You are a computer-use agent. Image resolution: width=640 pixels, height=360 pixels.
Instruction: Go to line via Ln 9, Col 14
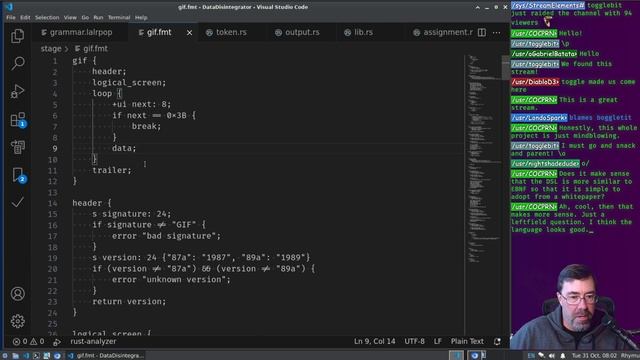374,341
